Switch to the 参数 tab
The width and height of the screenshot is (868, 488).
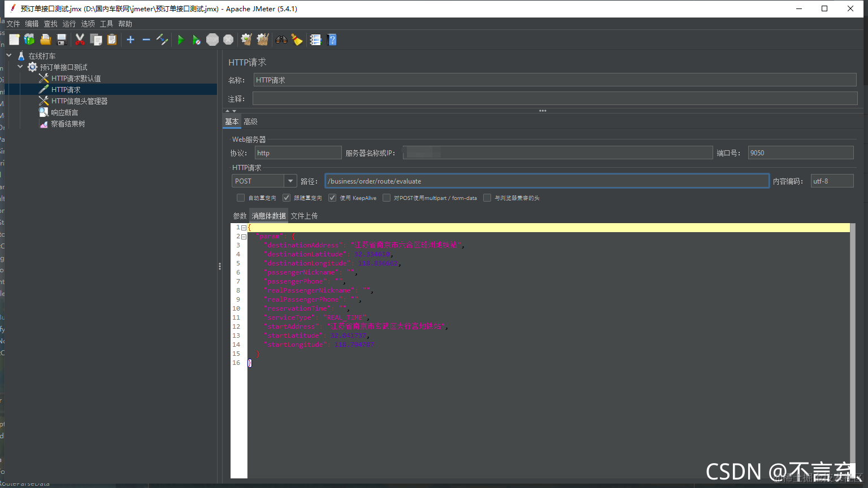(240, 216)
